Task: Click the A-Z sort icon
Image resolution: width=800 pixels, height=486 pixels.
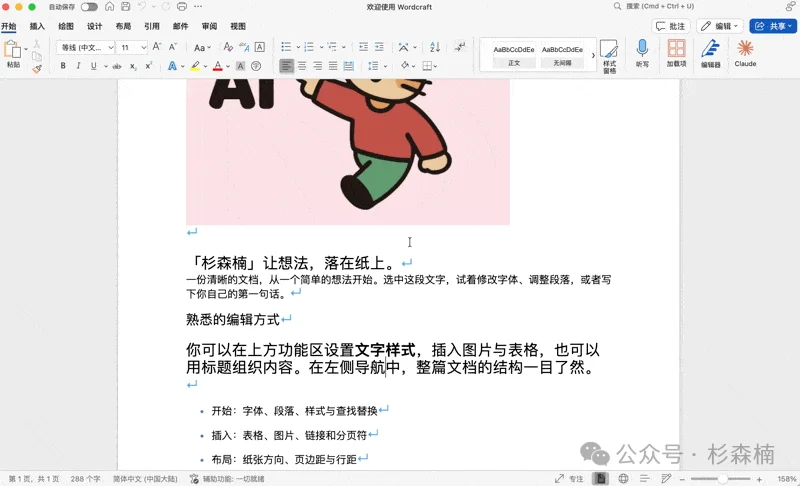Action: click(435, 47)
